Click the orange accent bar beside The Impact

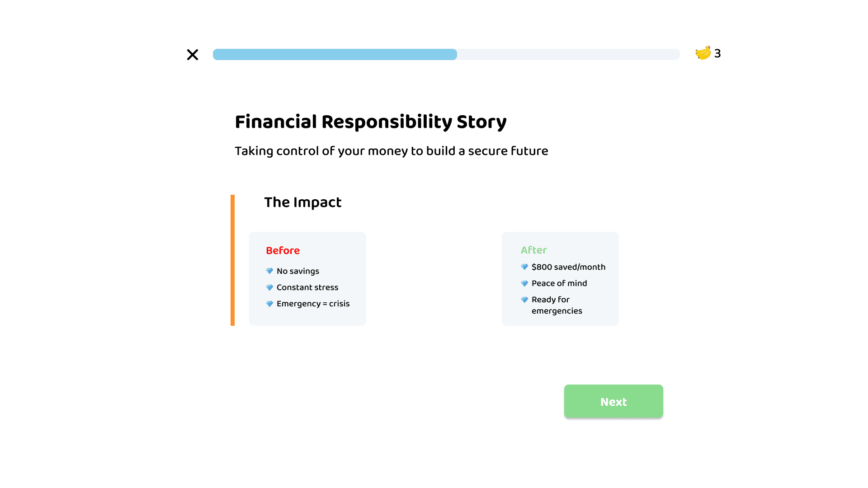coord(232,260)
